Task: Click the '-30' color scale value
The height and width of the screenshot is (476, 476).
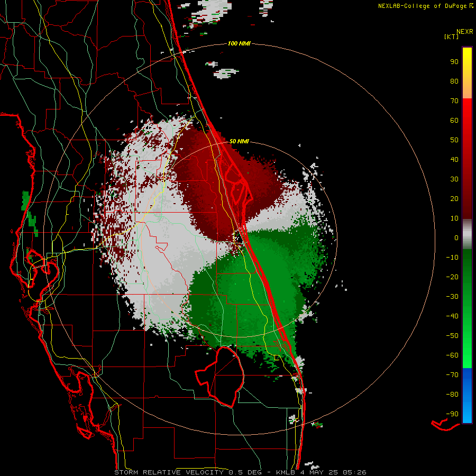Action: click(x=452, y=297)
